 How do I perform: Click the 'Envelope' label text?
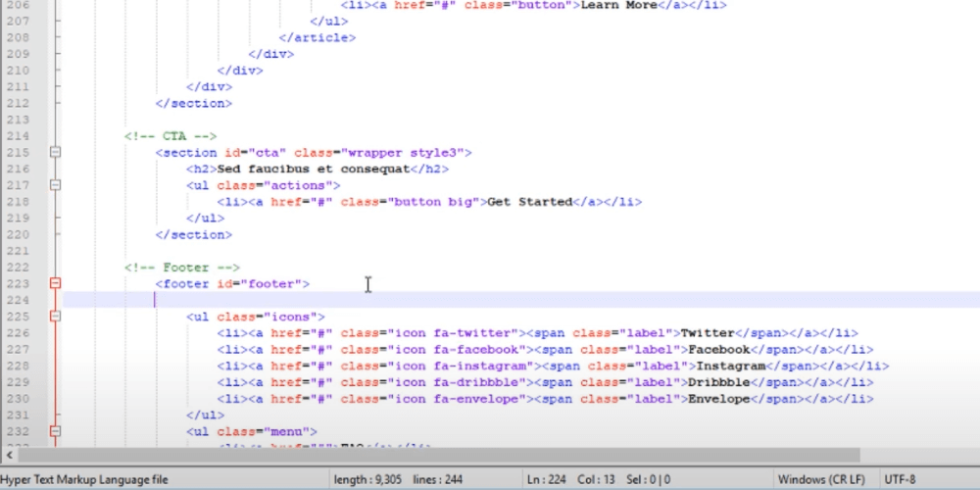click(718, 399)
